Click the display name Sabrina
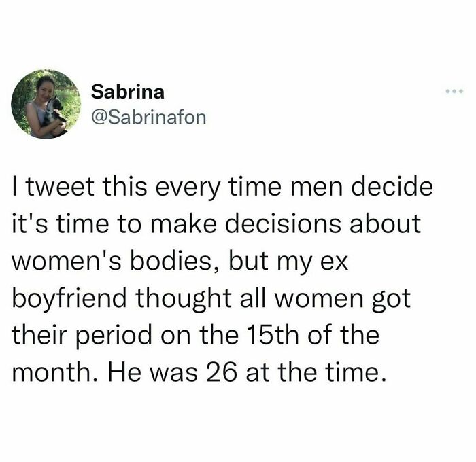 pyautogui.click(x=128, y=92)
